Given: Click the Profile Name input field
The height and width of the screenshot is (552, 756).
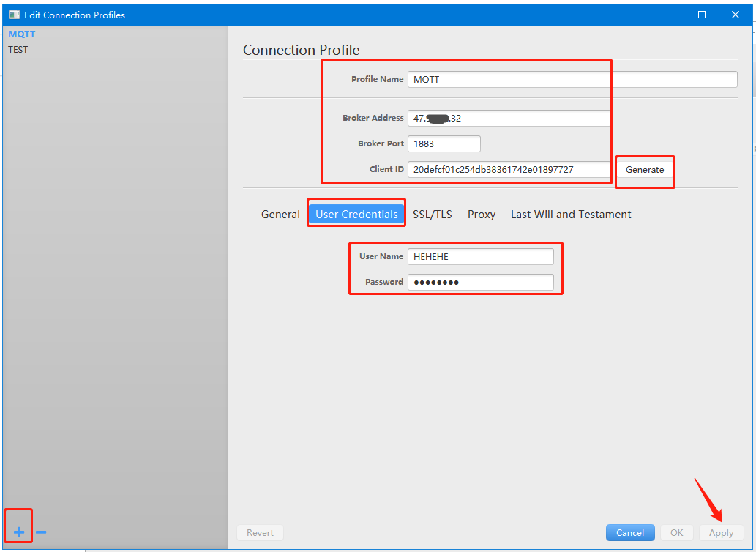Looking at the screenshot, I should coord(572,79).
